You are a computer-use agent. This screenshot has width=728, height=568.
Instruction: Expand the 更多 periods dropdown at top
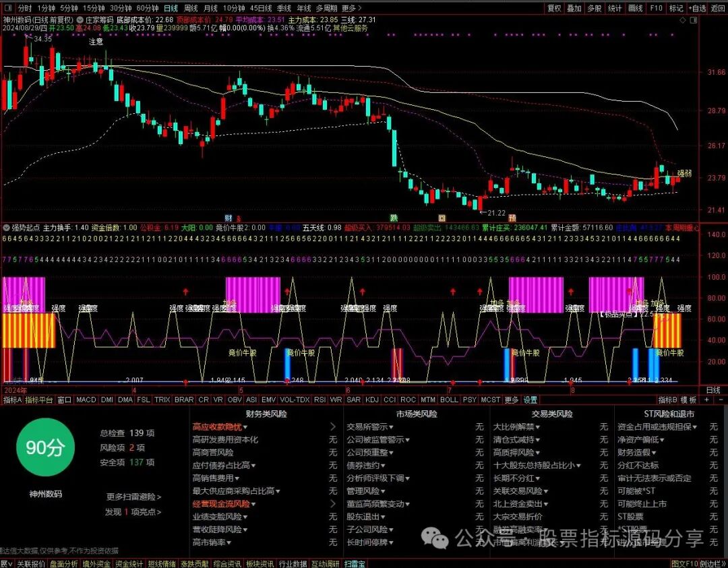coord(351,8)
